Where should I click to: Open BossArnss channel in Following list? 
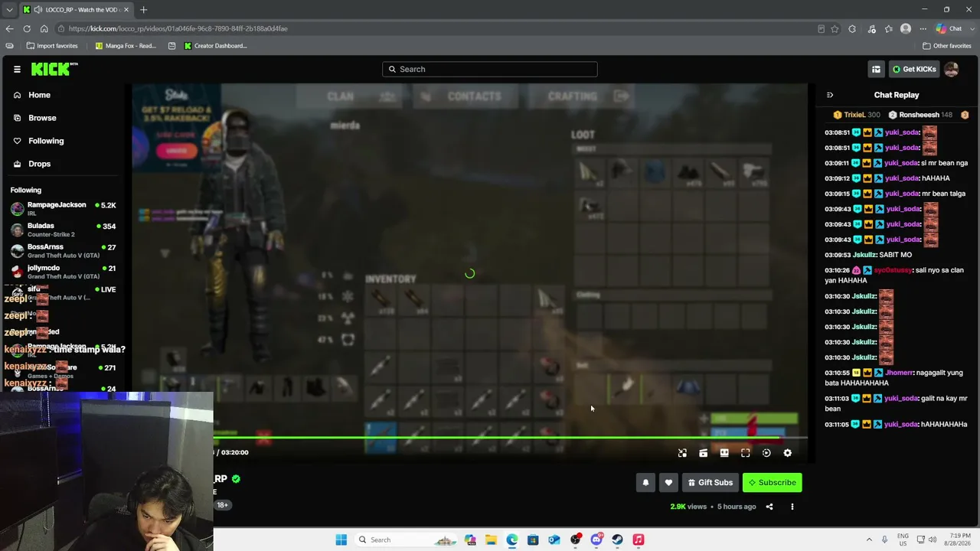[64, 251]
